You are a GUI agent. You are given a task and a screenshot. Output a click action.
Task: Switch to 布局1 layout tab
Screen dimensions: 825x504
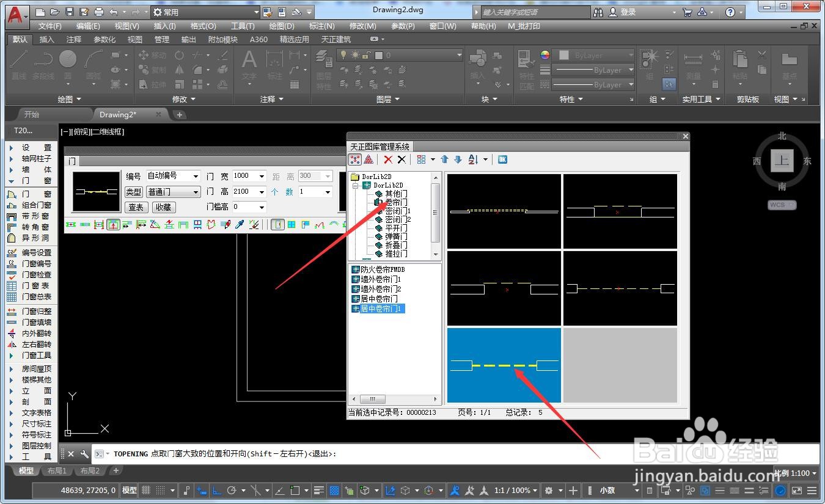[56, 471]
